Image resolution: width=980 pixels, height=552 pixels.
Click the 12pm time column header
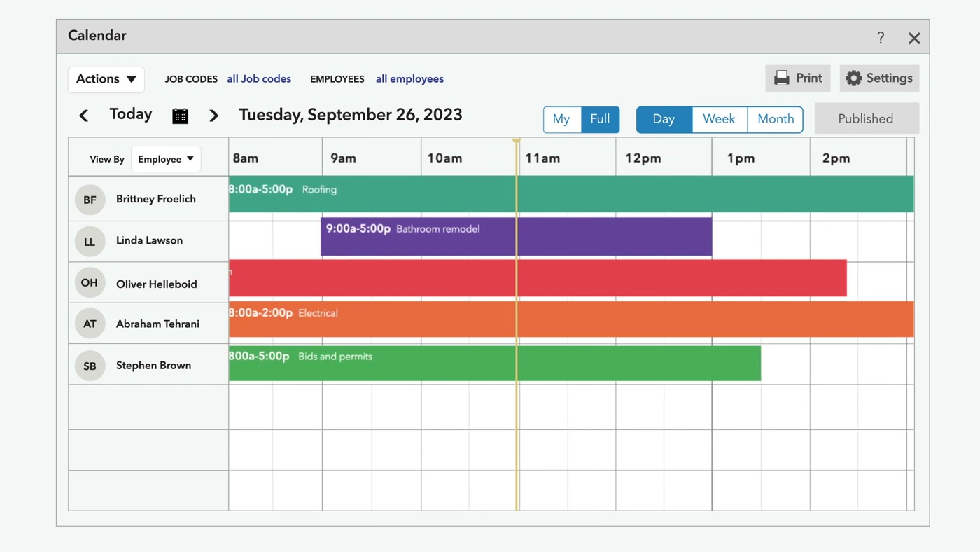pos(643,158)
